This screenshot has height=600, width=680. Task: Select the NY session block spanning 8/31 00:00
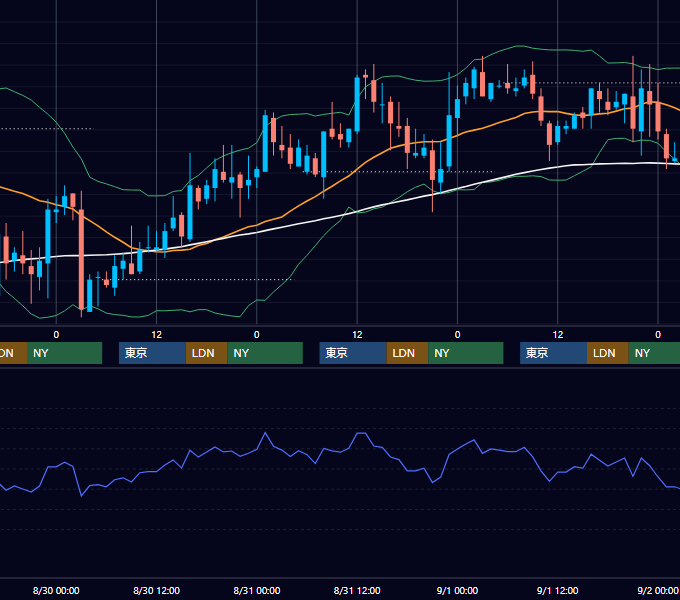[265, 353]
